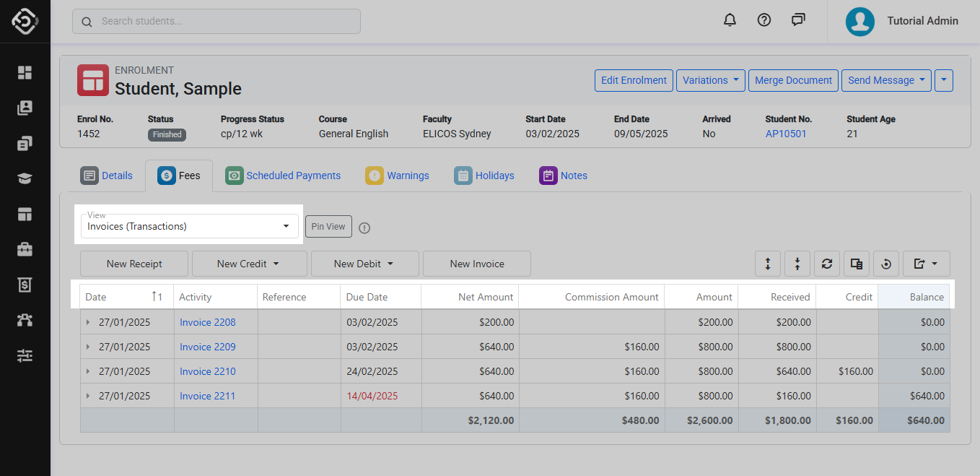
Task: Refresh the fees grid
Action: 827,264
